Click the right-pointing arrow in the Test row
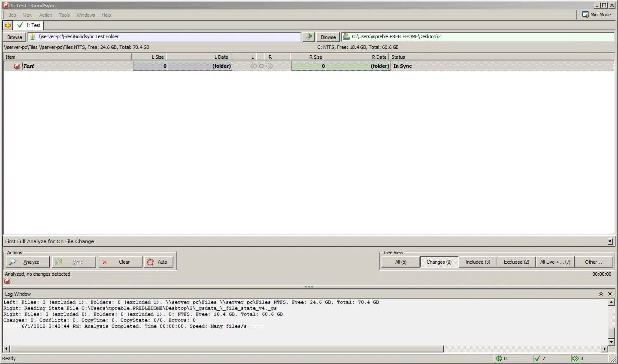The image size is (618, 364). pos(270,66)
